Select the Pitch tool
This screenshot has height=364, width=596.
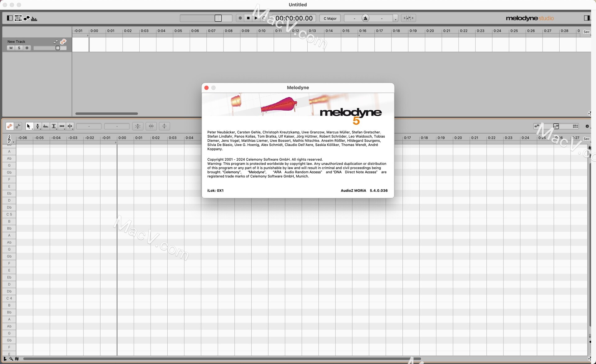coord(38,126)
